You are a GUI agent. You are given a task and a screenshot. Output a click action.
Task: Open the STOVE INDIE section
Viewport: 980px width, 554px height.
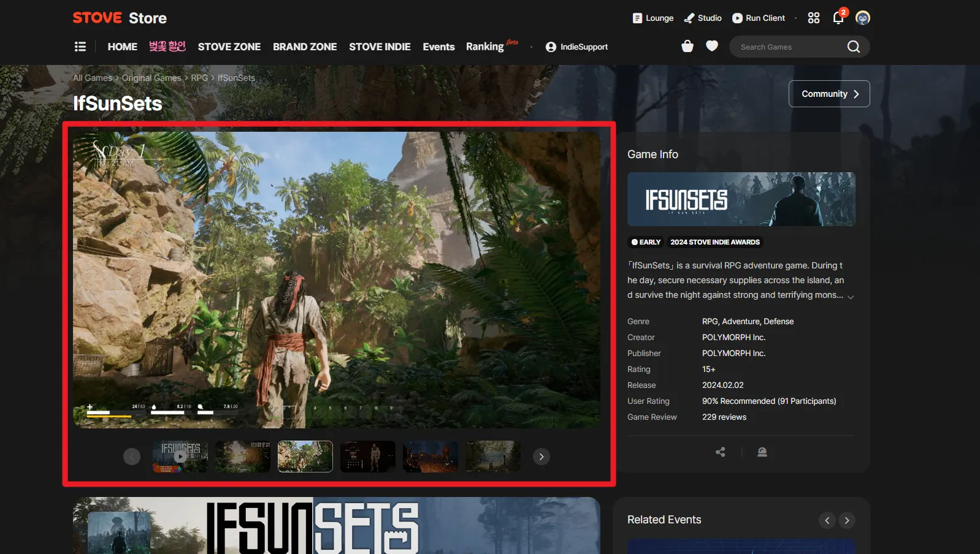[380, 47]
